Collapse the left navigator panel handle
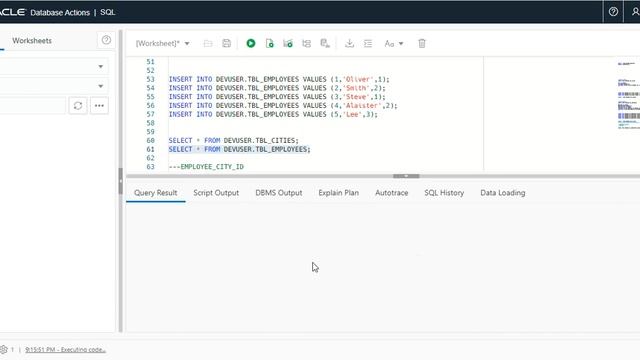This screenshot has width=640, height=360. (x=120, y=180)
